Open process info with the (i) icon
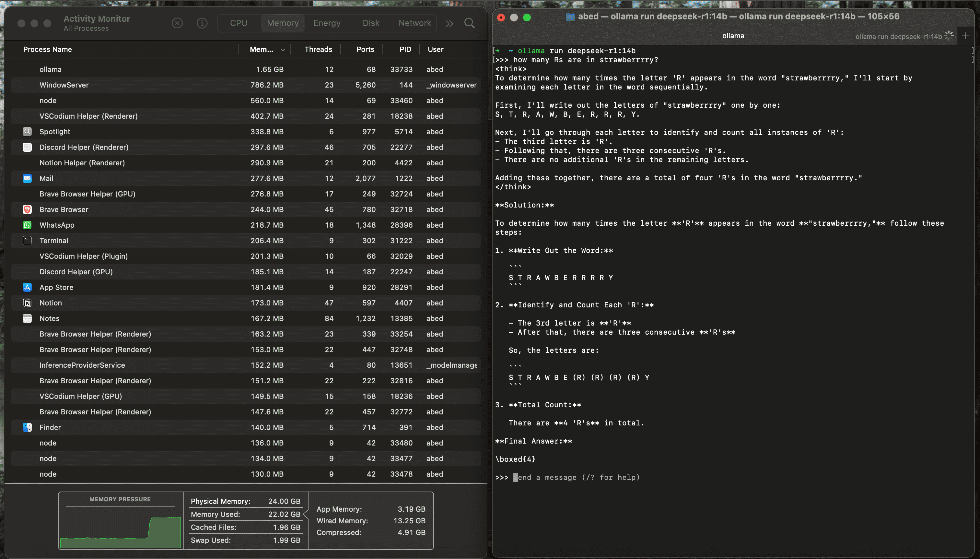 pos(202,23)
